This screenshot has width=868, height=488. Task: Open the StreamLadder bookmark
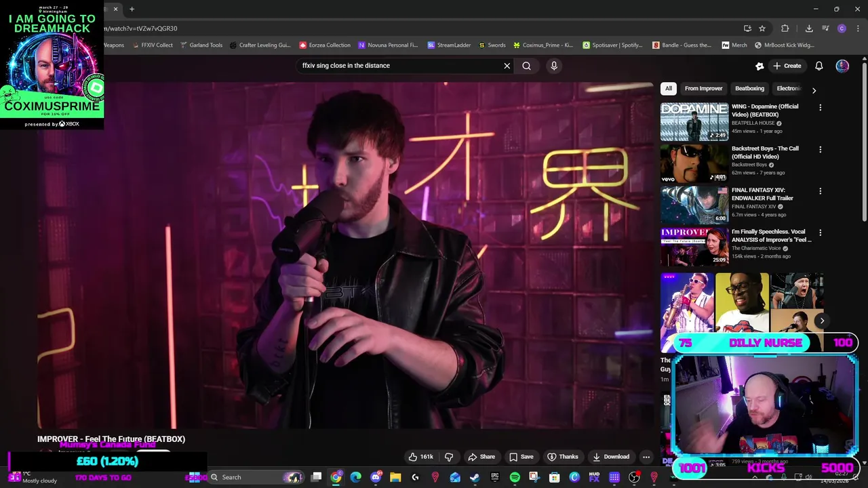(449, 45)
